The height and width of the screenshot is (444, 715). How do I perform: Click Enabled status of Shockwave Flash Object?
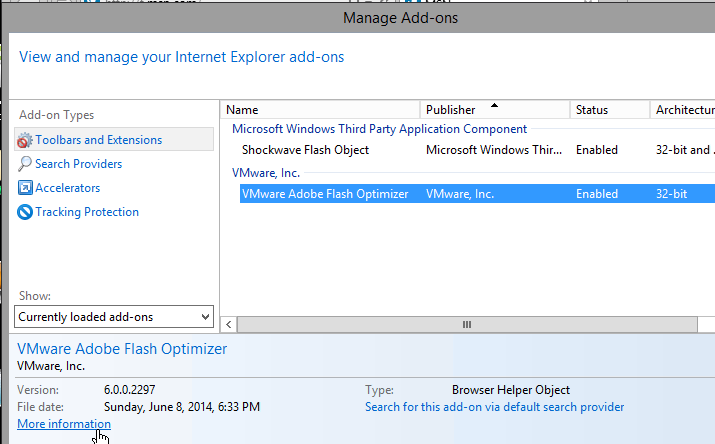596,150
